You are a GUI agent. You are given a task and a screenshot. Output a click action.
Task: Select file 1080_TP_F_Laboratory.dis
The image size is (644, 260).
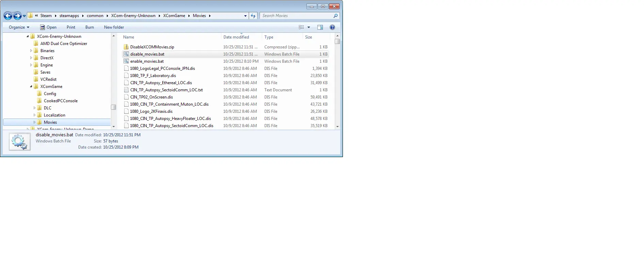[x=153, y=76]
